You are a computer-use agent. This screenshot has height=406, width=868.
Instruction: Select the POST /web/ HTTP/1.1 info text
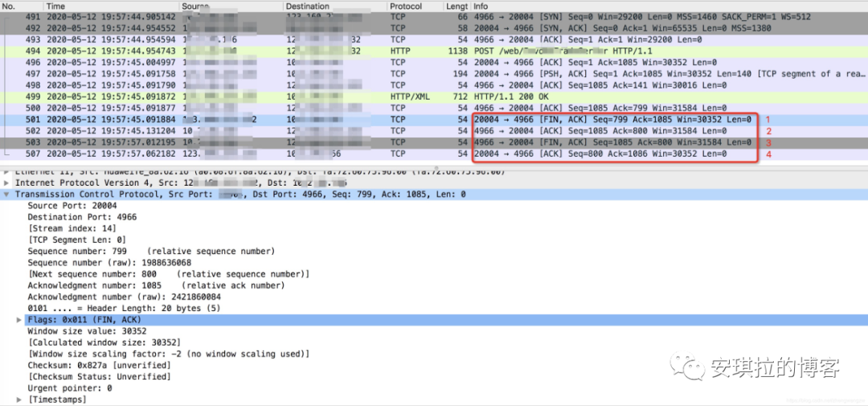click(563, 51)
